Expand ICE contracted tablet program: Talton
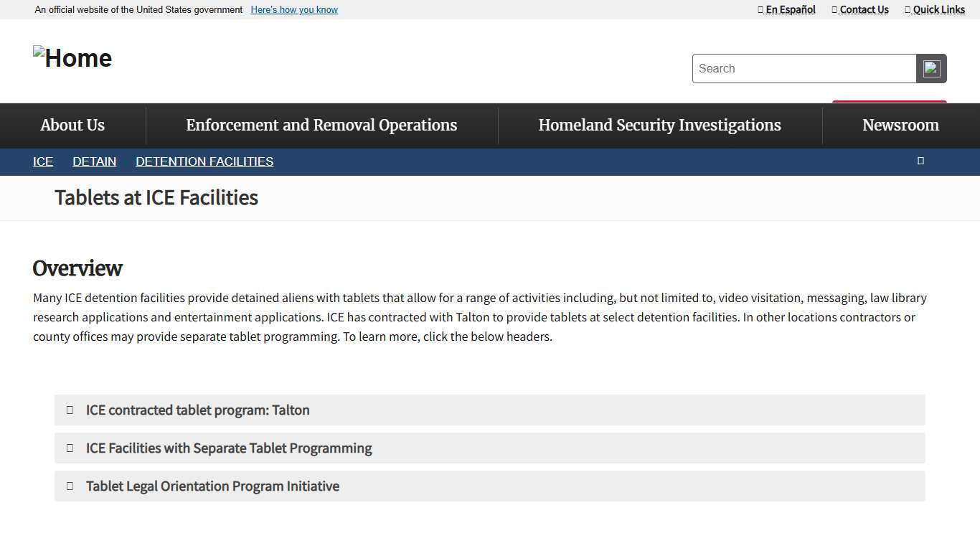Viewport: 980px width, 551px height. point(197,410)
